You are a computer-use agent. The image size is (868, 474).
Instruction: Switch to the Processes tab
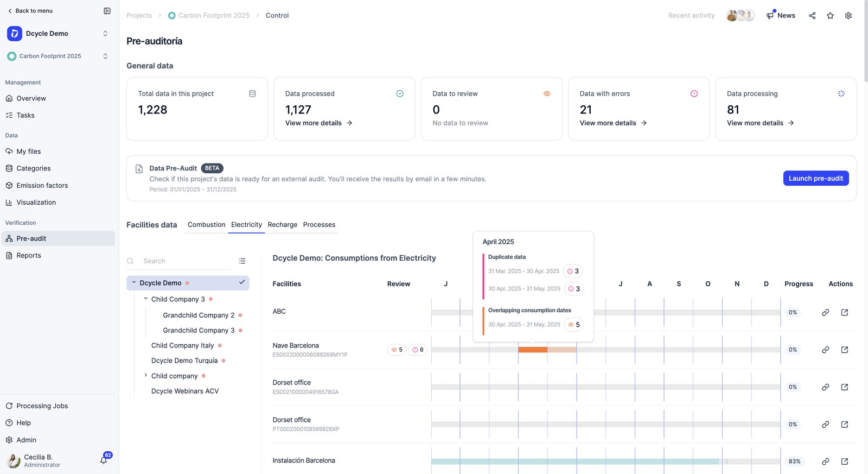319,225
